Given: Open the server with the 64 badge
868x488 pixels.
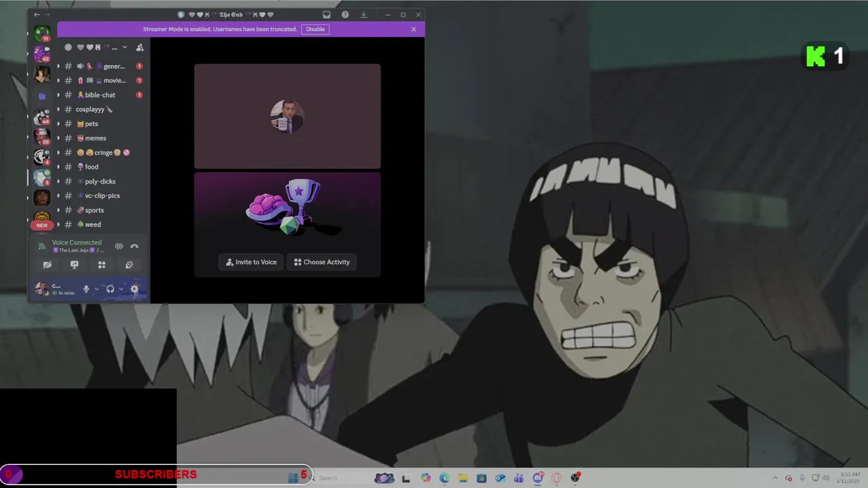Looking at the screenshot, I should (42, 117).
